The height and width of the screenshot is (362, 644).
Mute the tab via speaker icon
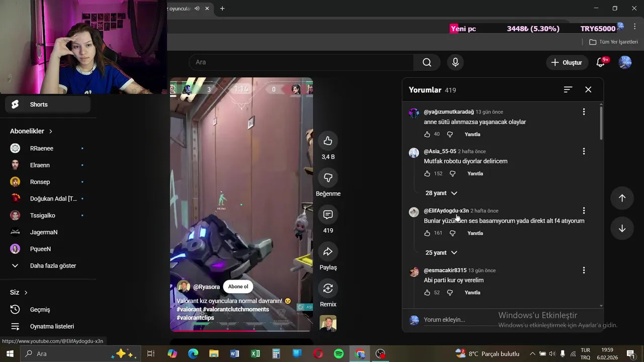point(197,9)
